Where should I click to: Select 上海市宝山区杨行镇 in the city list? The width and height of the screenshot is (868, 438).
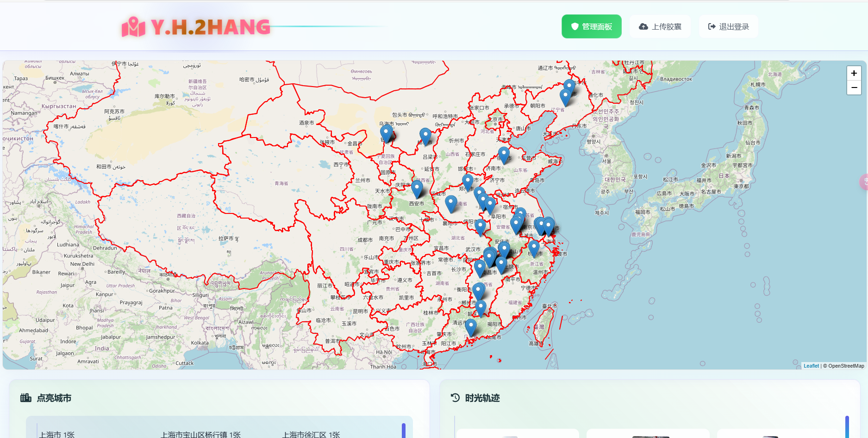(x=200, y=434)
